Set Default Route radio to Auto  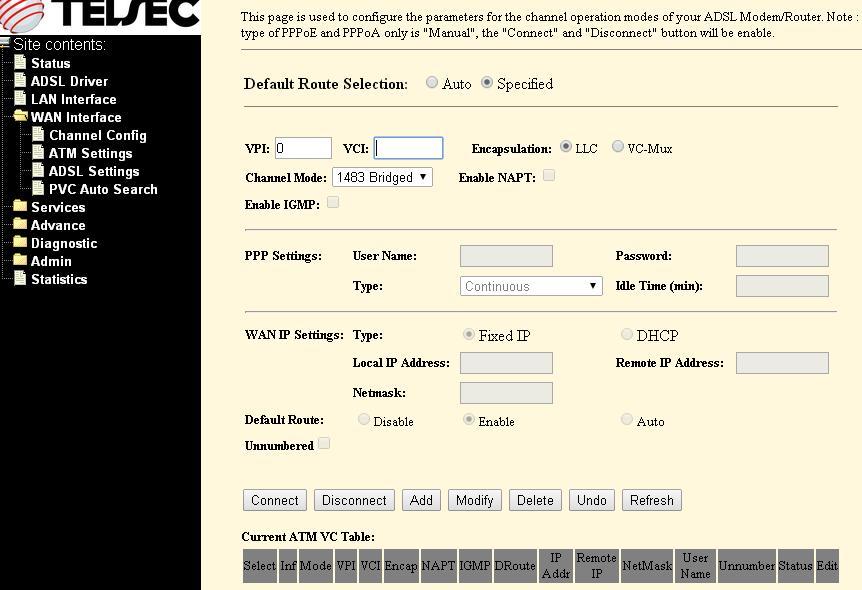[626, 420]
